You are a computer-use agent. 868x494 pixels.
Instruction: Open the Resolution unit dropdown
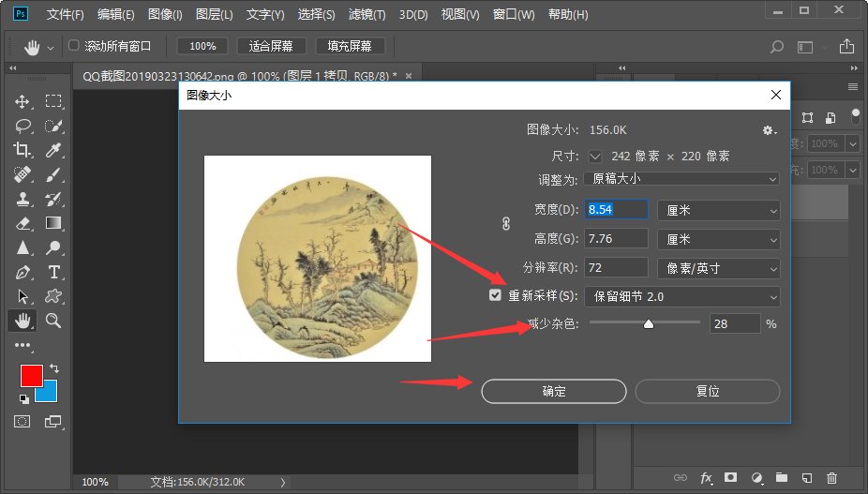719,269
